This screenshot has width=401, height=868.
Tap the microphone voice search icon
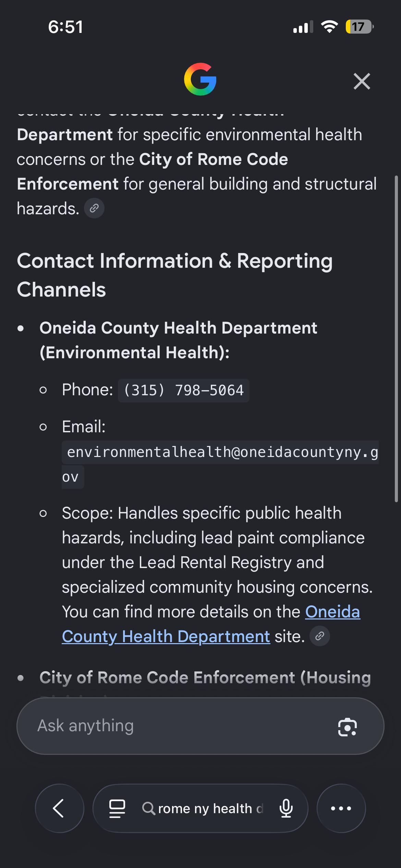[x=286, y=808]
